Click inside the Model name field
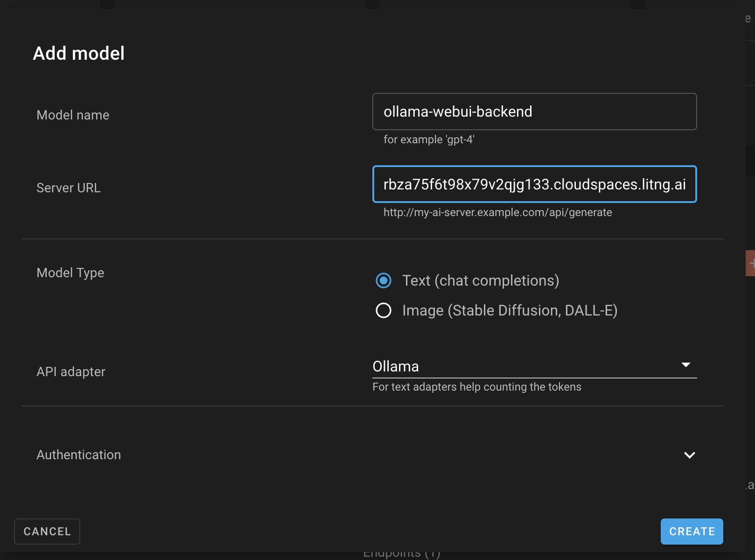 point(534,112)
